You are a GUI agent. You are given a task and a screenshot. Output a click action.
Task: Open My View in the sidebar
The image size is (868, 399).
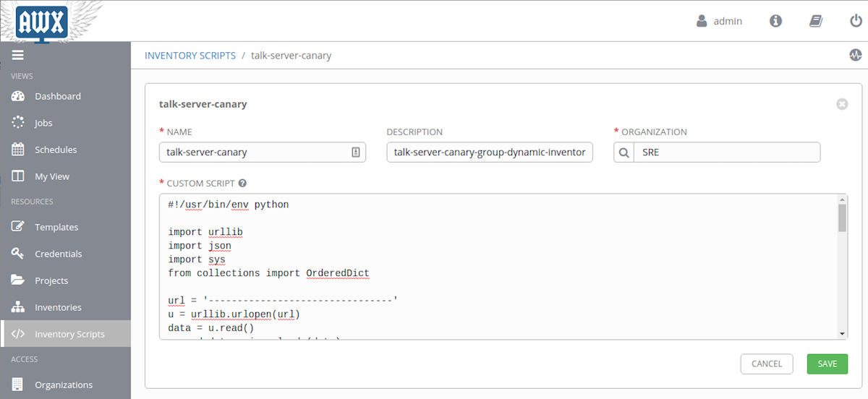pyautogui.click(x=65, y=176)
